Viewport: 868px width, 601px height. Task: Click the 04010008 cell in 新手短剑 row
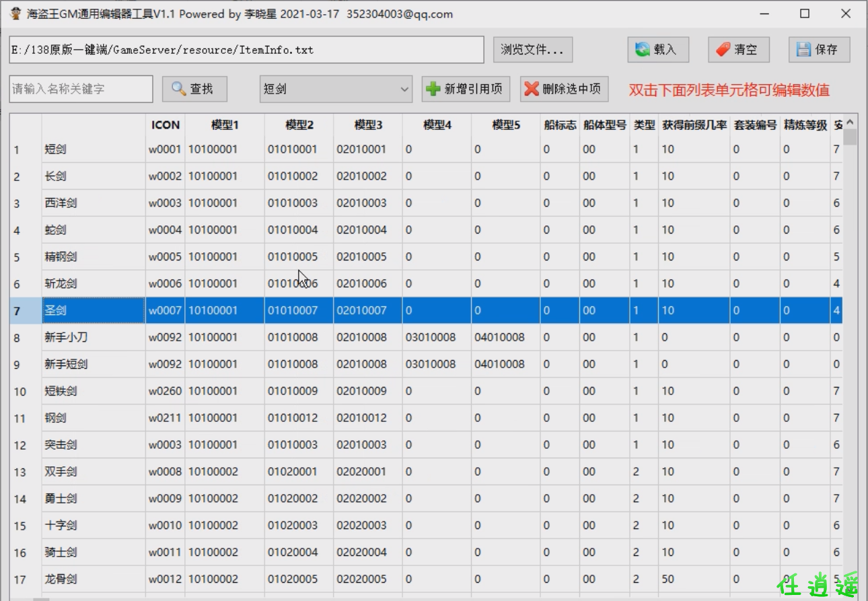(506, 364)
